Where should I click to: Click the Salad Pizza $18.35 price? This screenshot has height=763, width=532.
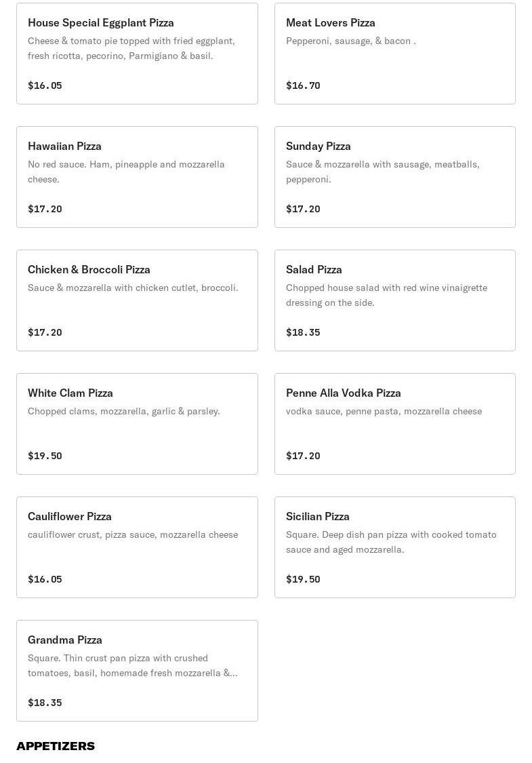303,332
